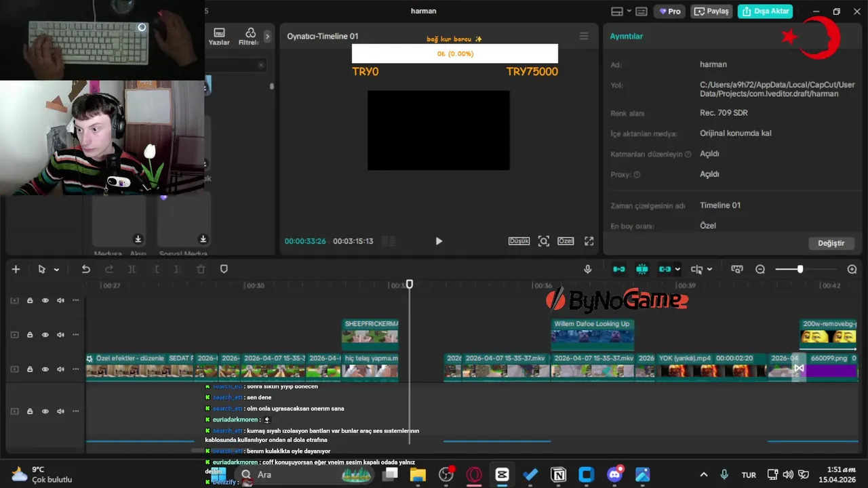Hide the main video track
This screenshot has height=488, width=868.
click(x=45, y=369)
